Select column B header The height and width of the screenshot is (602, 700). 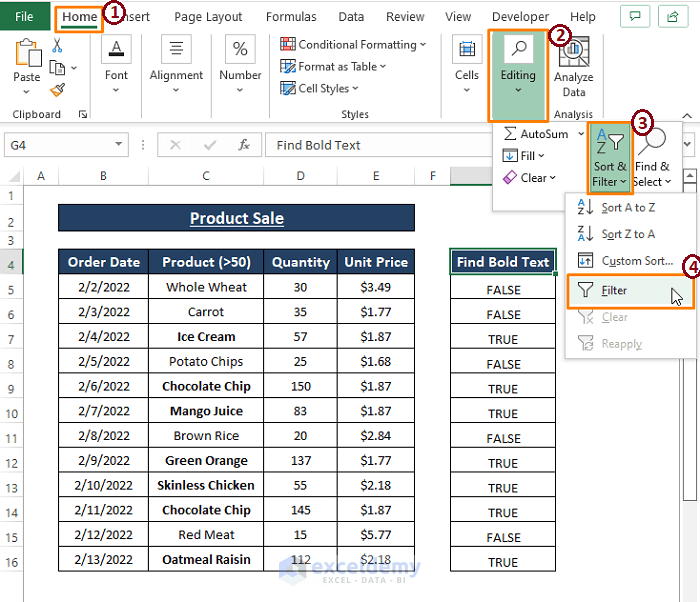tap(103, 176)
